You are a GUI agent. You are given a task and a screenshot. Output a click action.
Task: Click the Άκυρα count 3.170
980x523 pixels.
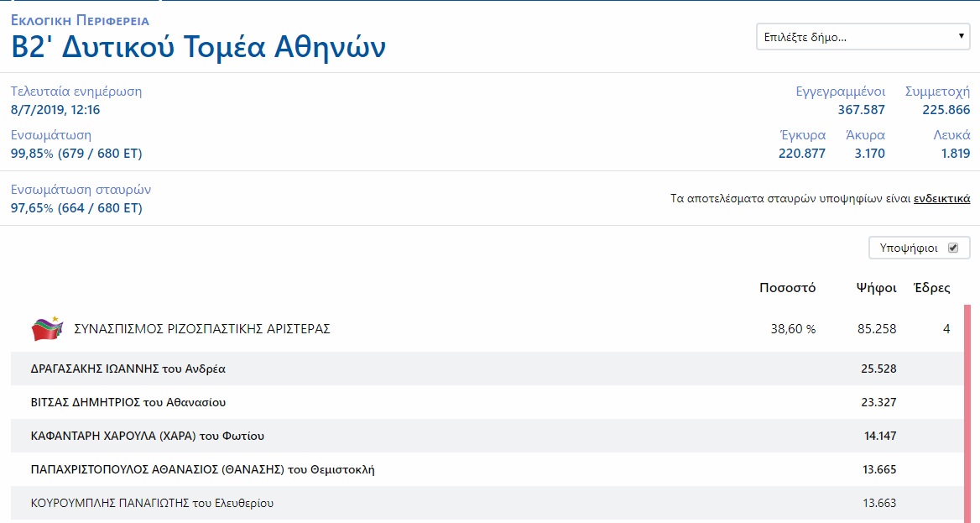[869, 154]
